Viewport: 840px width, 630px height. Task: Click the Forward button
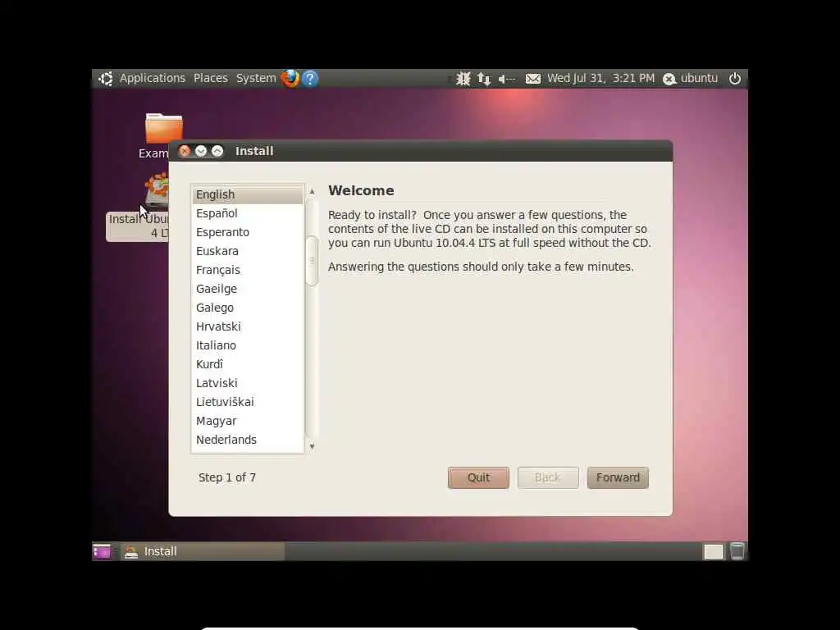pyautogui.click(x=618, y=477)
